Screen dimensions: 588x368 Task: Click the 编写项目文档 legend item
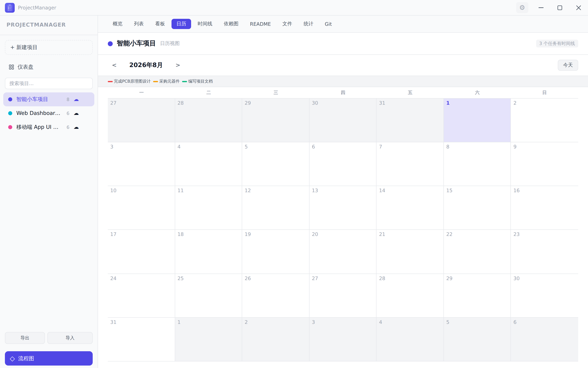[x=197, y=81]
